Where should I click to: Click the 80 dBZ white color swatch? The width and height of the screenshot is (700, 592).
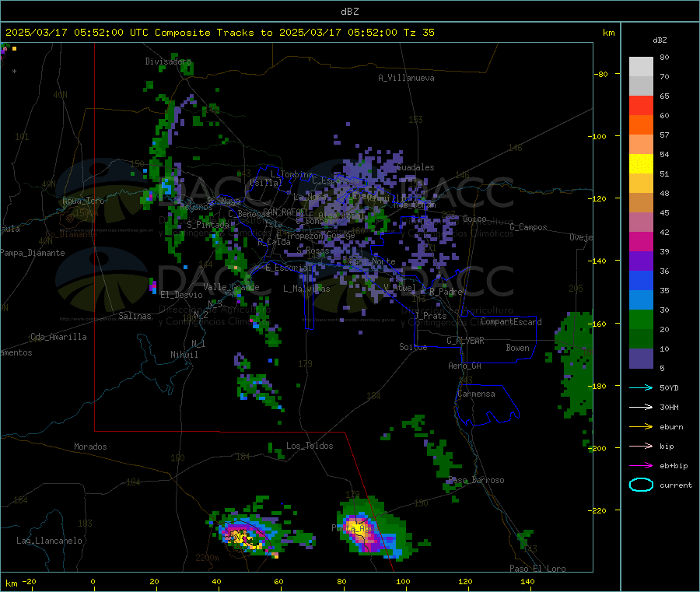(x=641, y=67)
